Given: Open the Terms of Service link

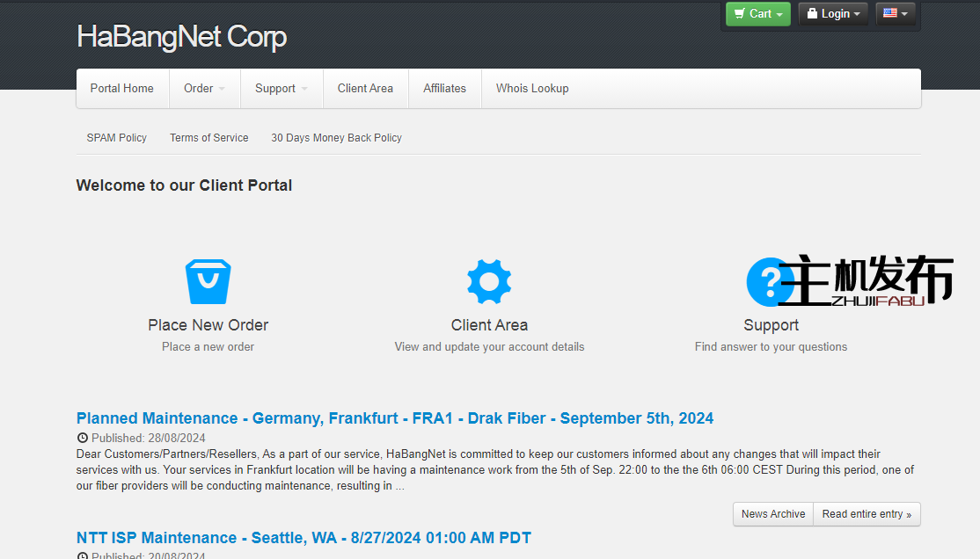Looking at the screenshot, I should [x=209, y=138].
